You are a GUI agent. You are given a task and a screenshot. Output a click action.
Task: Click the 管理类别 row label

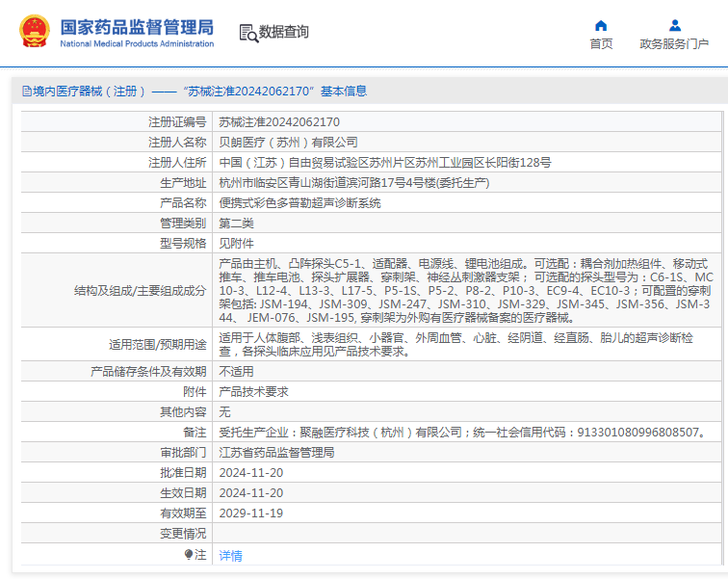pos(183,224)
